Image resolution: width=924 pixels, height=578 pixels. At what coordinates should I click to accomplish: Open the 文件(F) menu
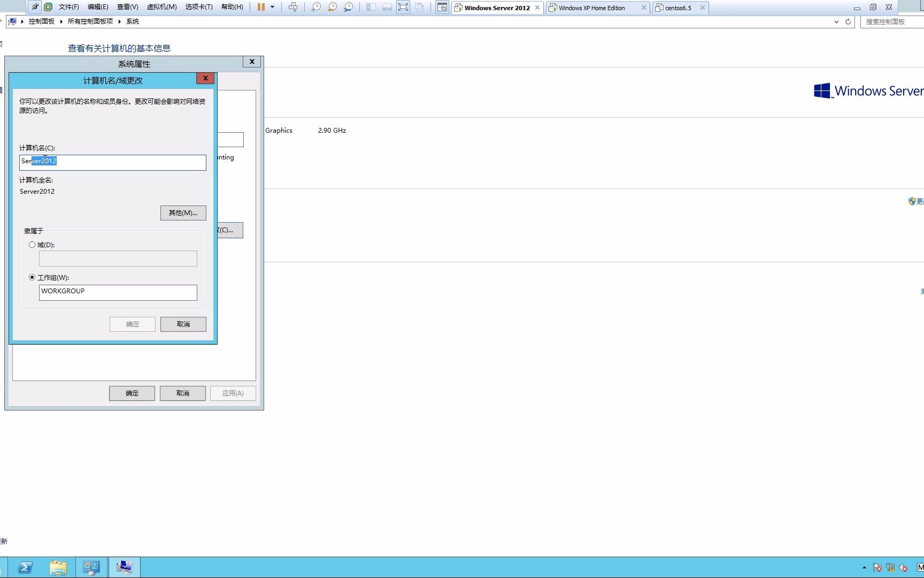[68, 7]
